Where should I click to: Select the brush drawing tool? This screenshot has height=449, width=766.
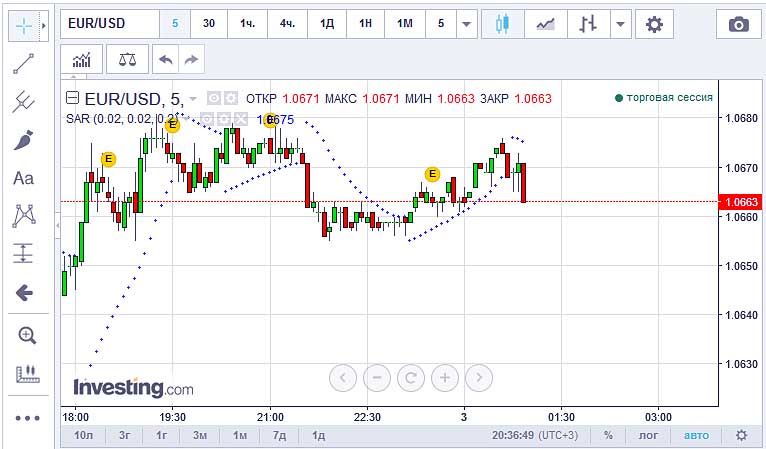click(24, 140)
